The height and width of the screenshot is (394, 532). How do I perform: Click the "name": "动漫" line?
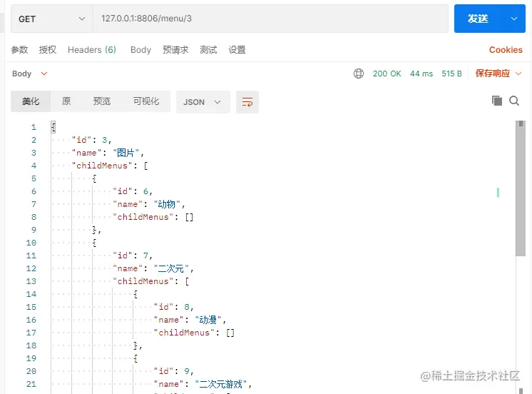click(190, 320)
